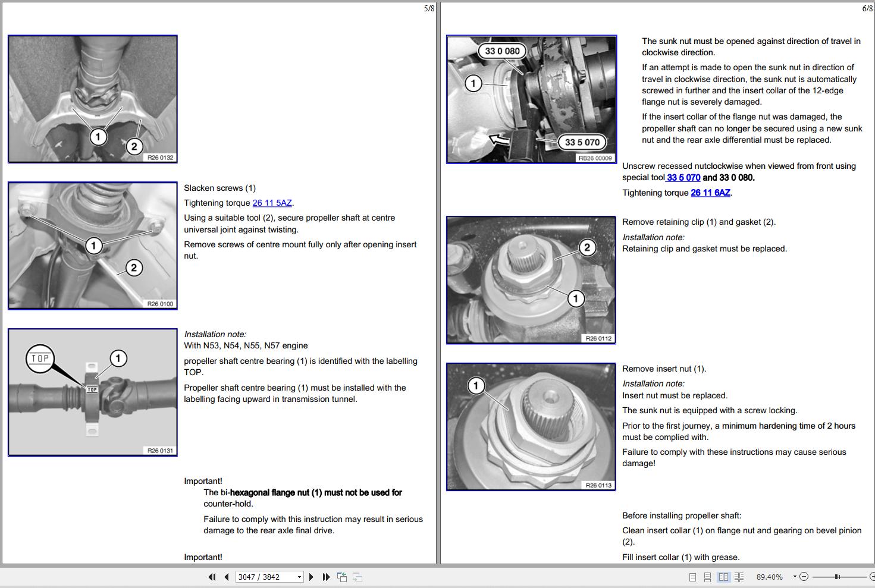Click 'Fill insert collar (1) with grease.' text
The width and height of the screenshot is (875, 588).
coord(681,557)
